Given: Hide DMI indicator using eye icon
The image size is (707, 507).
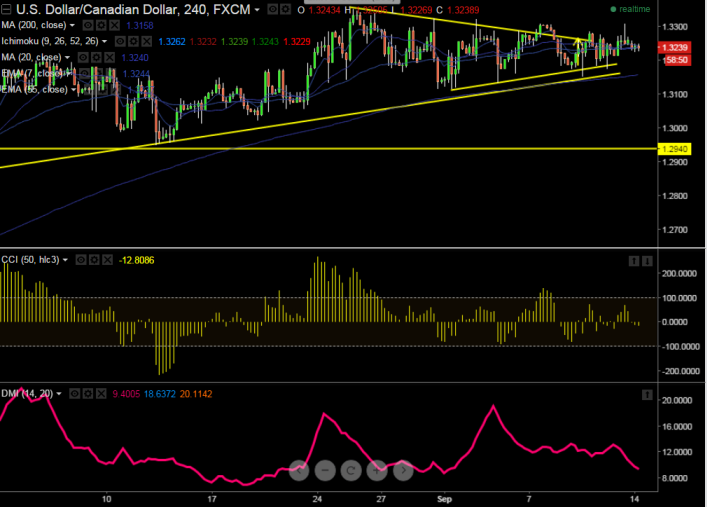Looking at the screenshot, I should pos(74,394).
